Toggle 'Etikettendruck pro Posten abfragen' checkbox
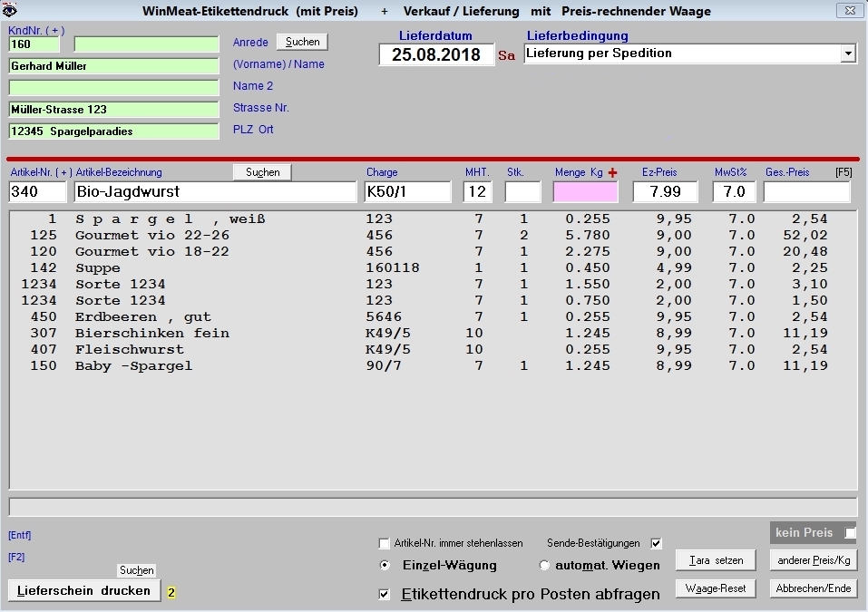This screenshot has height=612, width=868. (385, 594)
